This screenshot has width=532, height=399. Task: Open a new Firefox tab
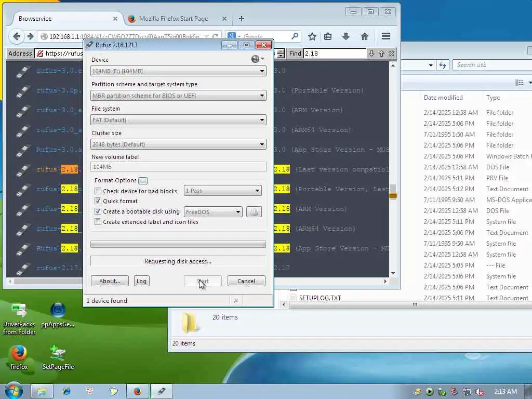coord(242,19)
